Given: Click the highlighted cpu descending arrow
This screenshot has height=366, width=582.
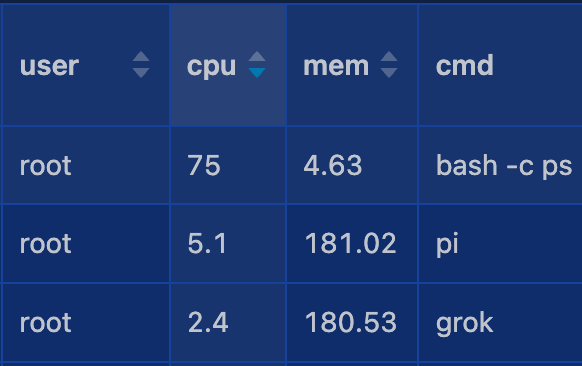Looking at the screenshot, I should [x=257, y=73].
